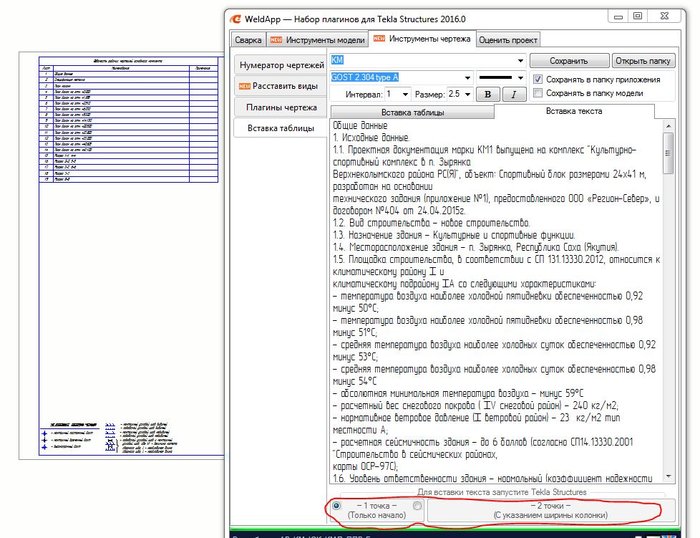Click the text area scrollbar thumb
700x538 pixels.
tap(668, 153)
